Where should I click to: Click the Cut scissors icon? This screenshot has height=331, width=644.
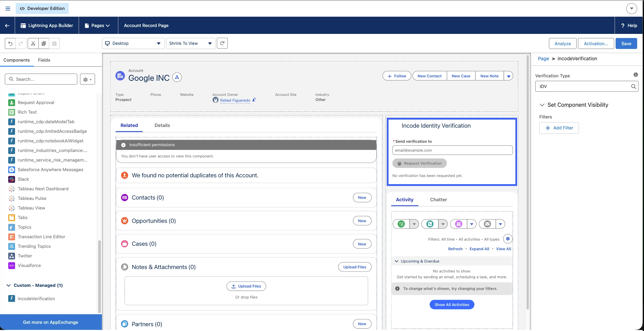[33, 43]
